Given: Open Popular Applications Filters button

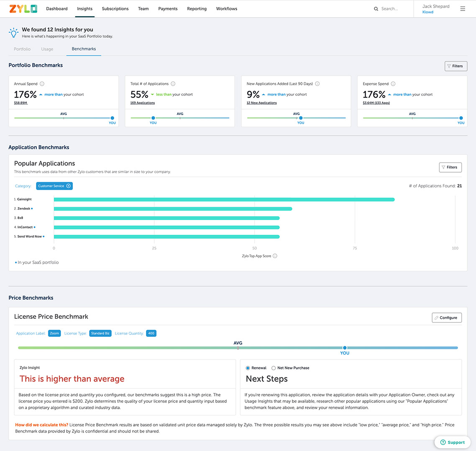Looking at the screenshot, I should coord(450,167).
